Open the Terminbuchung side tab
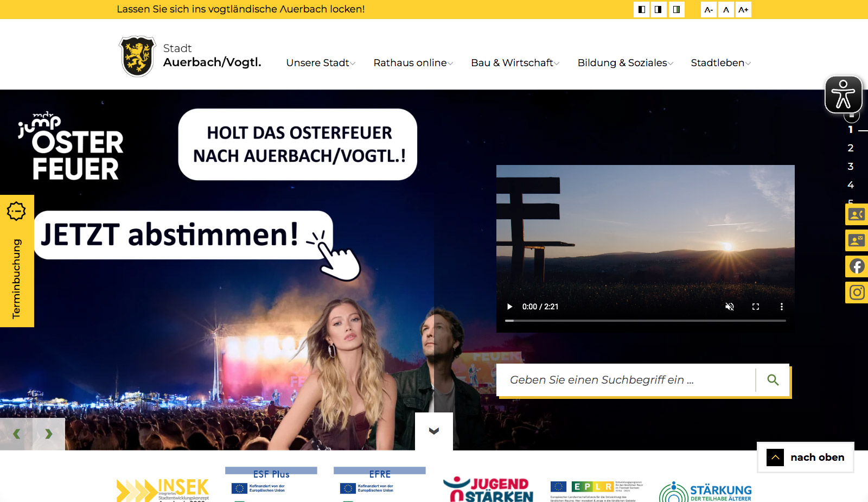 (17, 261)
